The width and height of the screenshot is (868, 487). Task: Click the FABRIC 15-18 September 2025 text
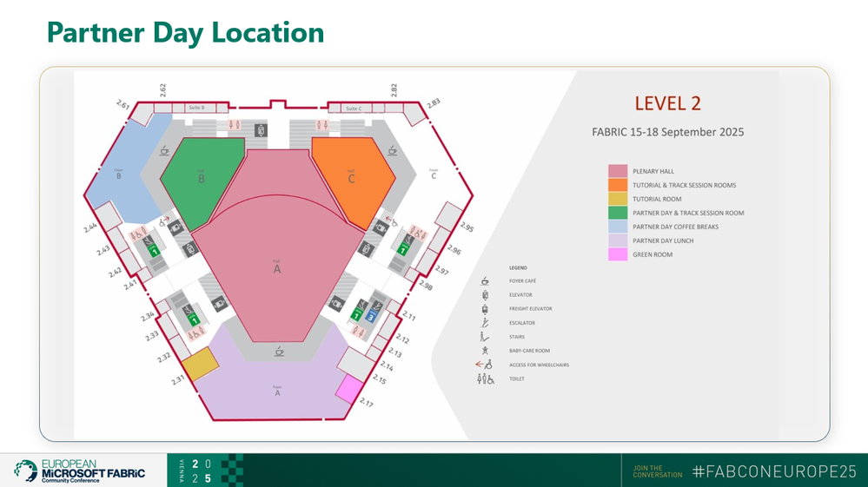pyautogui.click(x=667, y=132)
